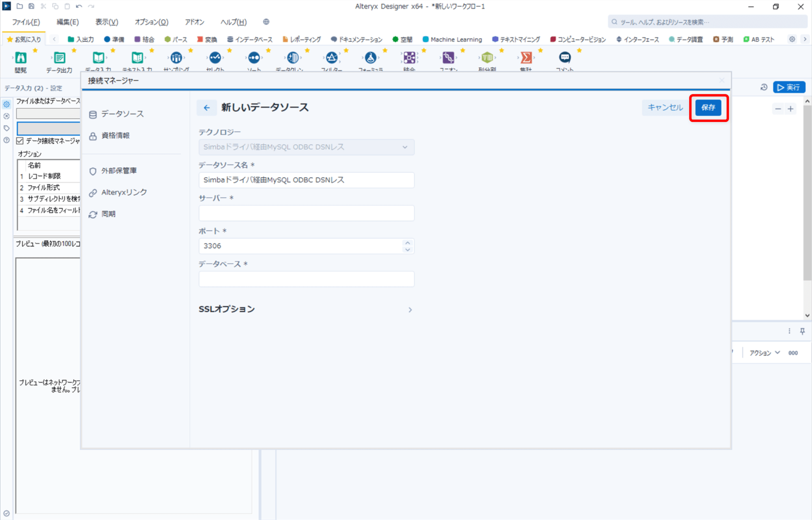Switch to the Machine Learning tool category

(452, 39)
